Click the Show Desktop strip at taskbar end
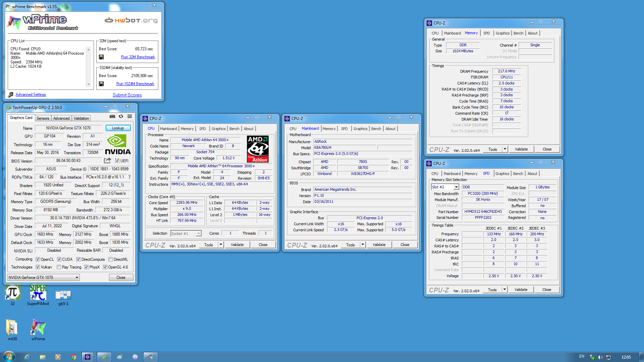This screenshot has width=644, height=362. point(641,357)
